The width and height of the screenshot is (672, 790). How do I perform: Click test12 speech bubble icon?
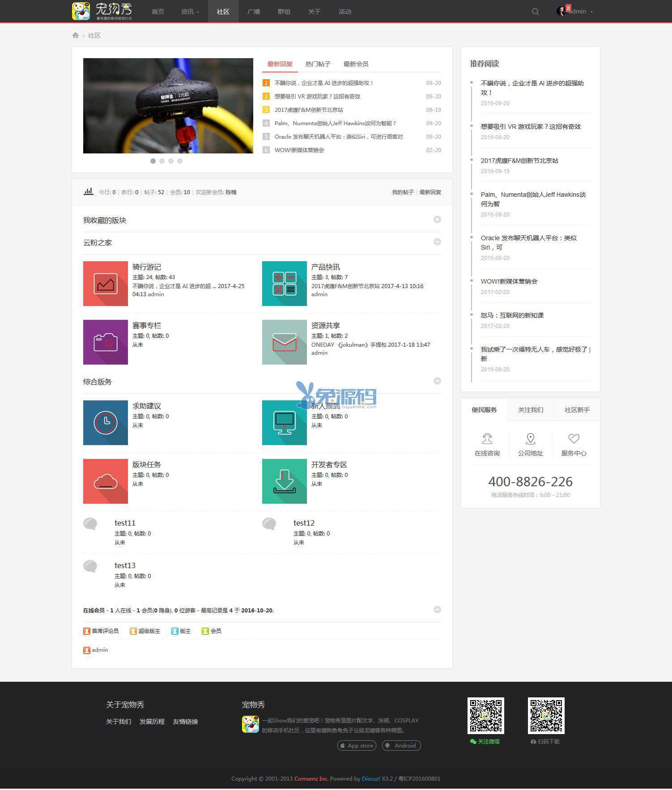tap(269, 524)
